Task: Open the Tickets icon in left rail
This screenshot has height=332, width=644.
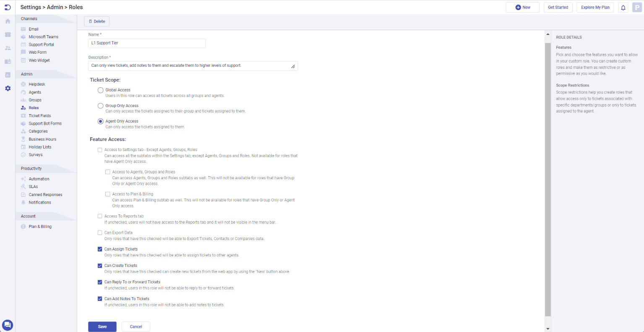Action: pos(8,35)
